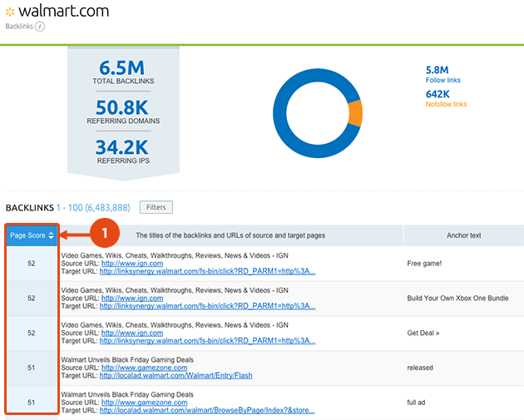Open localad.walmart.com Entry/Flash target link
Screen dimensions: 524x420
(x=176, y=376)
